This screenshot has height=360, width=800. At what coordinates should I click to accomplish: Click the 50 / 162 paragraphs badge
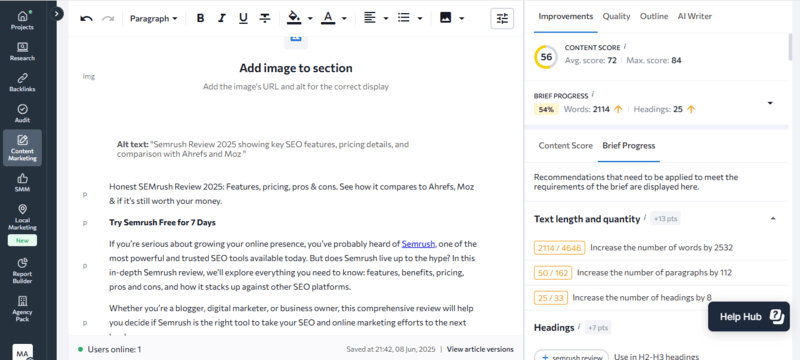[553, 273]
